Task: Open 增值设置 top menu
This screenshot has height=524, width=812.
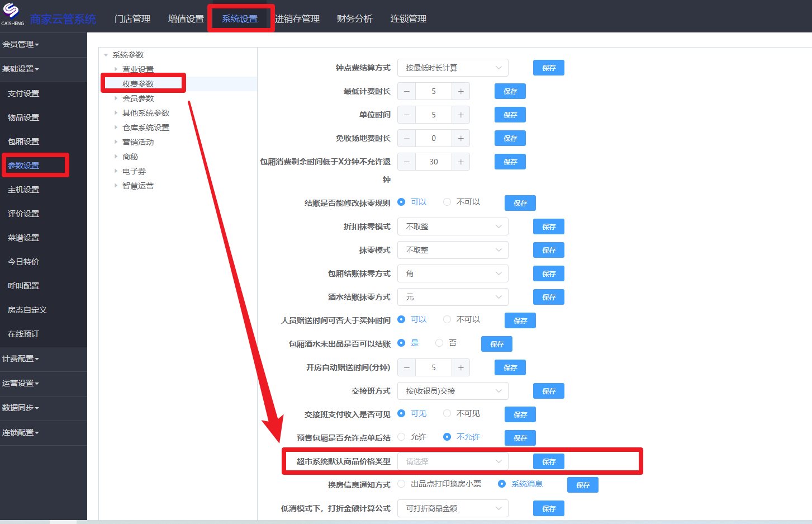Action: (x=186, y=19)
